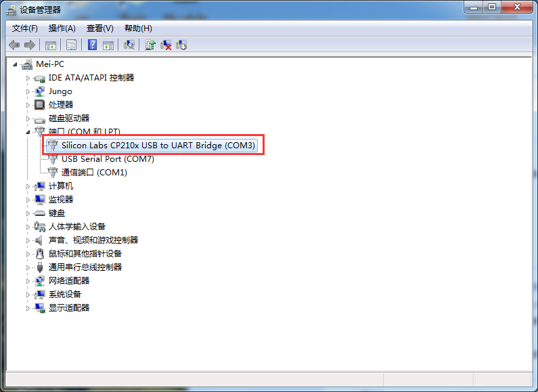Image resolution: width=538 pixels, height=392 pixels.
Task: Click Show/Hide console tree toolbar icon
Action: point(51,45)
